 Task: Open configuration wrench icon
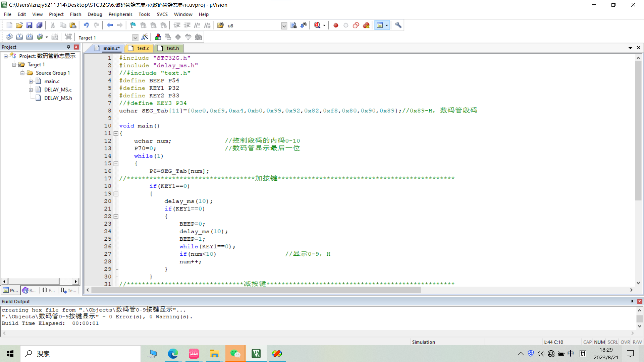coord(398,25)
